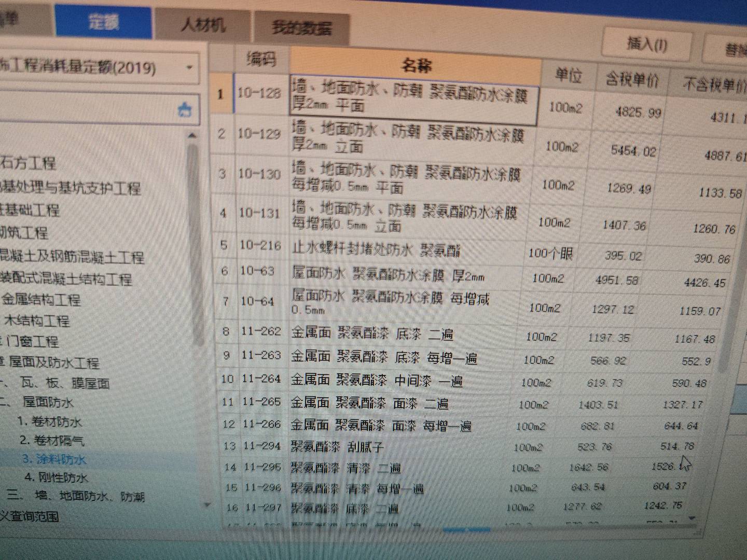Viewport: 747px width, 560px height.
Task: Click price cell 4825.99
Action: pos(638,112)
